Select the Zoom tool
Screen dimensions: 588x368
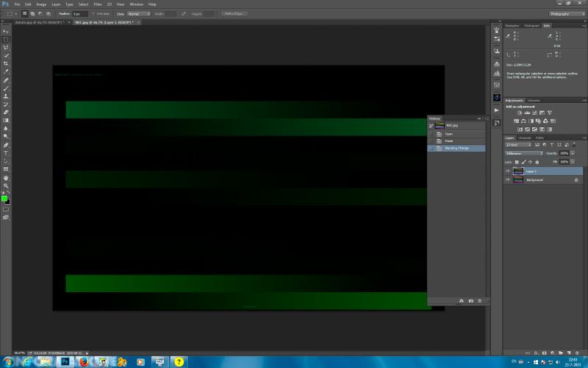click(x=6, y=185)
